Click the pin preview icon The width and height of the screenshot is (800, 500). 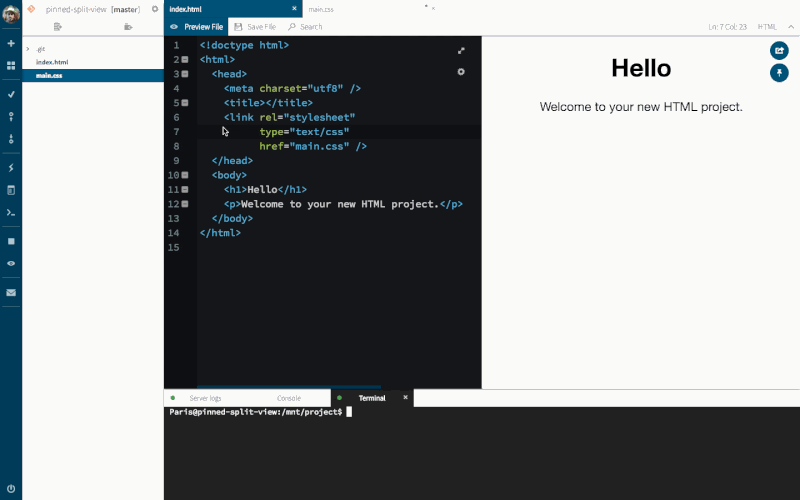pyautogui.click(x=779, y=73)
